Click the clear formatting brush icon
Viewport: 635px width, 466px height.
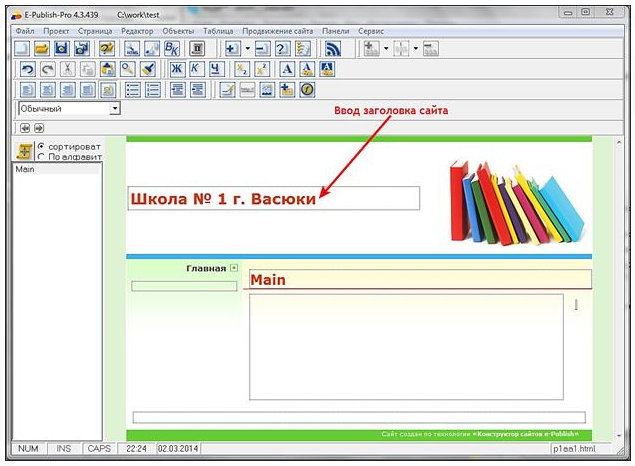pyautogui.click(x=148, y=69)
